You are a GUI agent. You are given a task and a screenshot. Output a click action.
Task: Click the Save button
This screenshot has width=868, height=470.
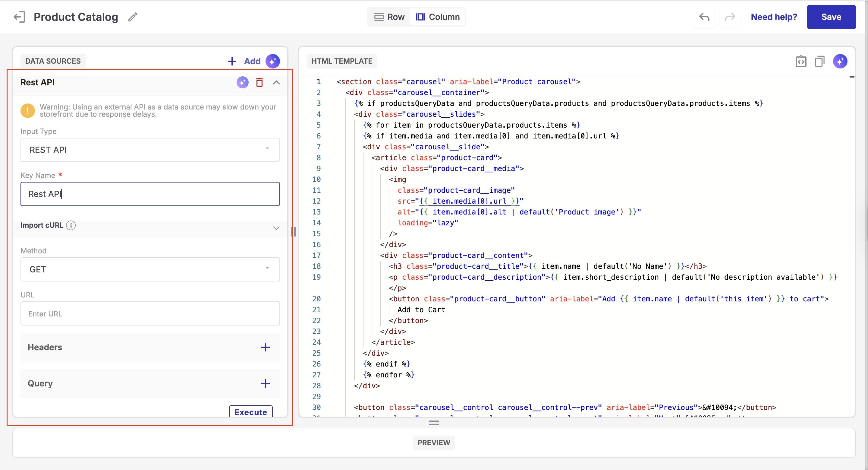click(831, 17)
